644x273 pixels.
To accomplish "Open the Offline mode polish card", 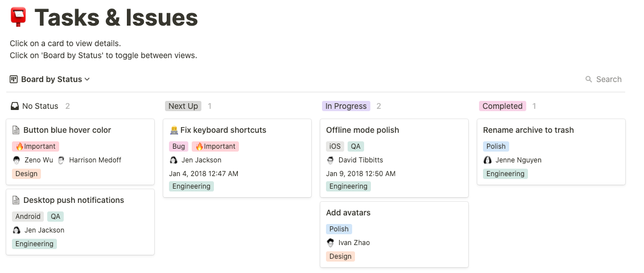I will point(362,130).
